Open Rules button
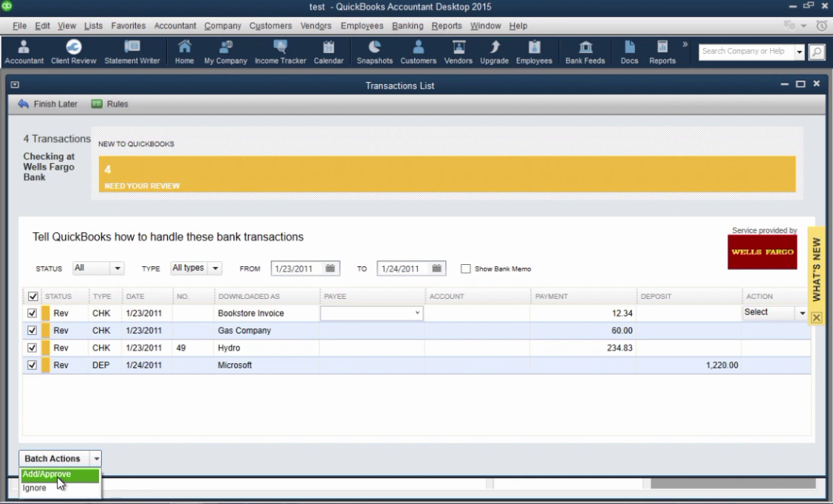The width and height of the screenshot is (833, 504). [x=110, y=104]
